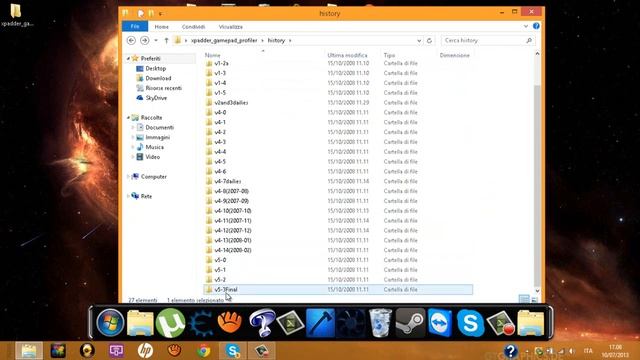Launch Skype from the dock

click(470, 323)
